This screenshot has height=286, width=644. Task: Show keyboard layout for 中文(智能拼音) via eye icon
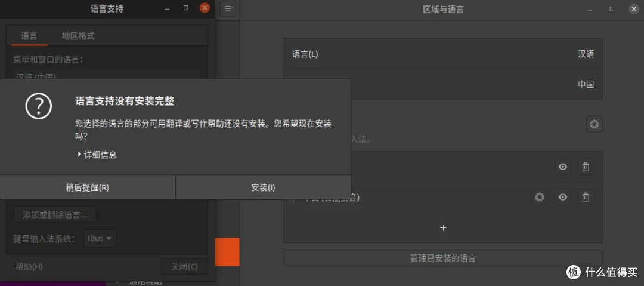[563, 198]
